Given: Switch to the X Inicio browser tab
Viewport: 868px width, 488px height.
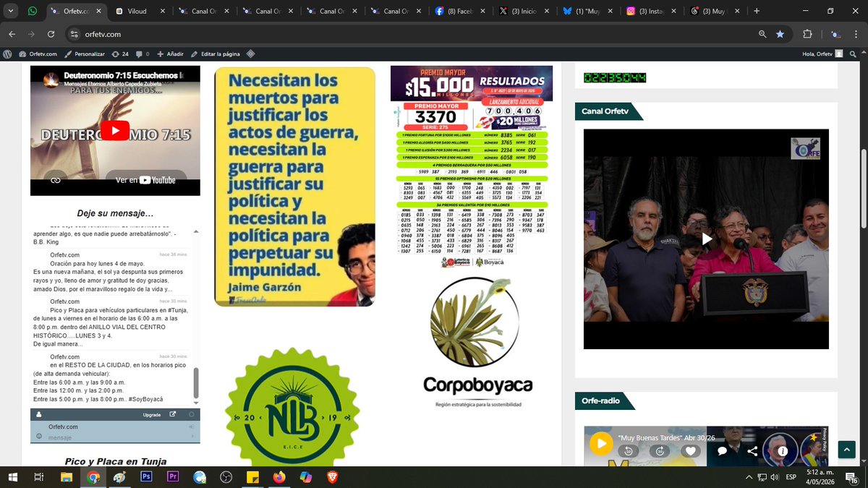Looking at the screenshot, I should point(524,11).
